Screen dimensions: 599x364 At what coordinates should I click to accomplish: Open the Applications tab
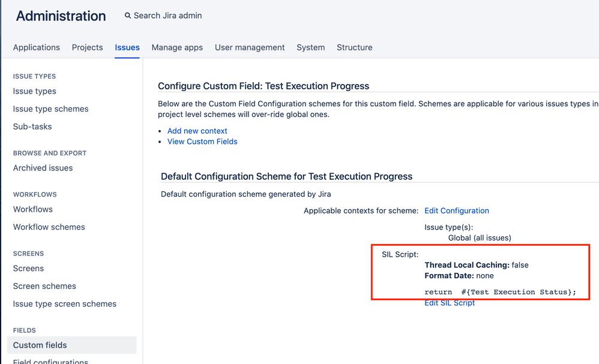coord(36,47)
